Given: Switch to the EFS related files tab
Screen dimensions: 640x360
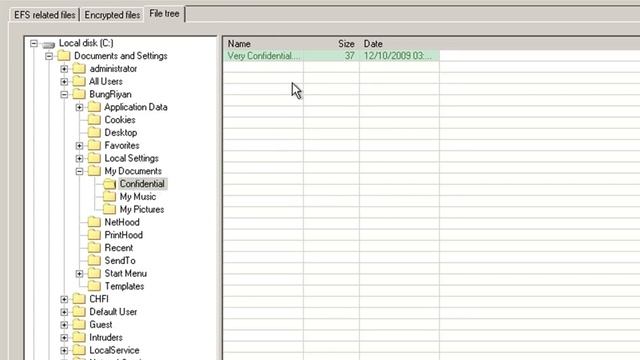Looking at the screenshot, I should click(44, 15).
